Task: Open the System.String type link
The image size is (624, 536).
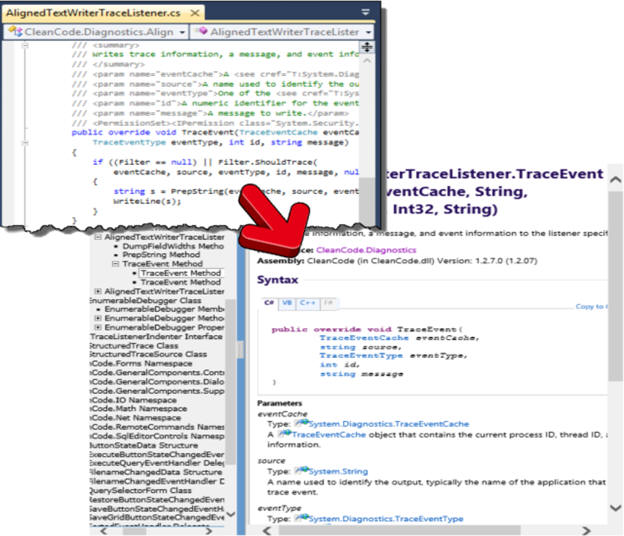Action: (x=338, y=472)
